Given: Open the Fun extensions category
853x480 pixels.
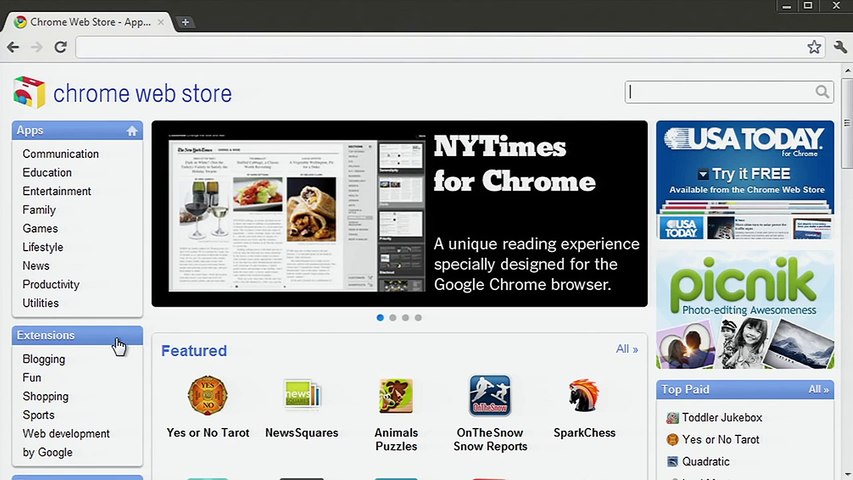Looking at the screenshot, I should (32, 378).
